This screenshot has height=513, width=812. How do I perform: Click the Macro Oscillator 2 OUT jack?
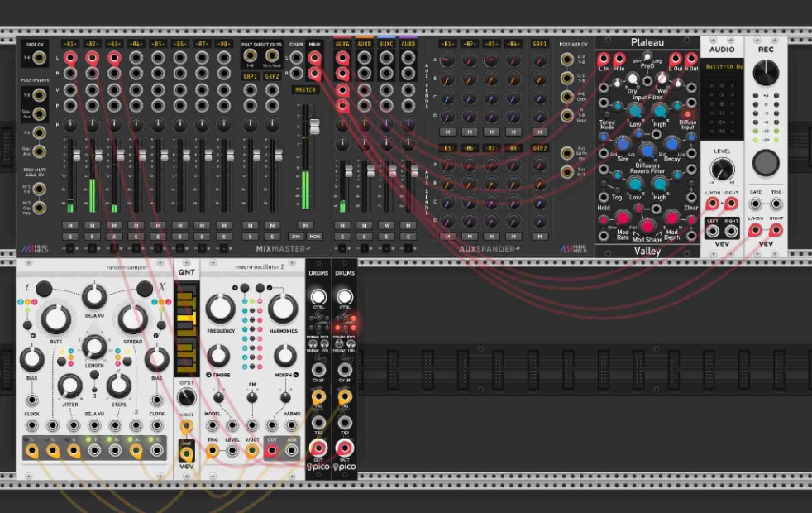[x=271, y=450]
